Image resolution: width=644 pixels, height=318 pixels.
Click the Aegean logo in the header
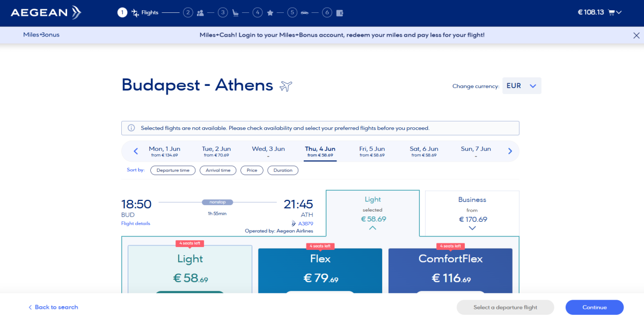click(46, 12)
